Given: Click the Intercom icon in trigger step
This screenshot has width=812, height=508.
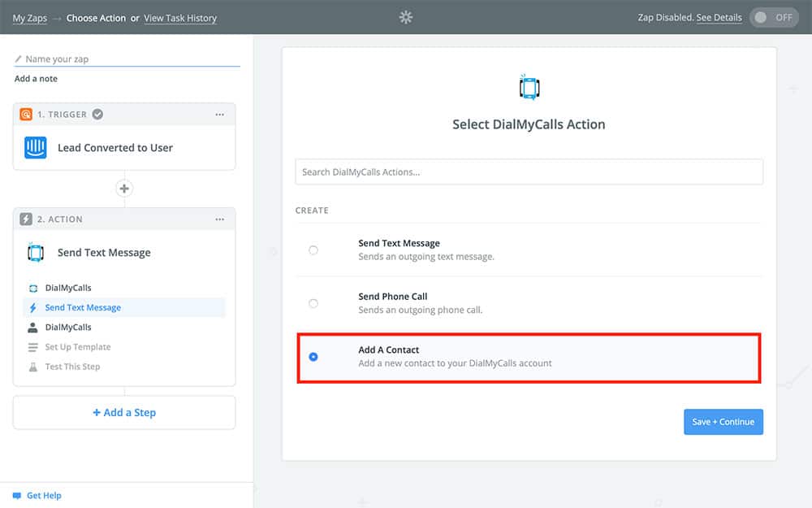Looking at the screenshot, I should (x=36, y=148).
